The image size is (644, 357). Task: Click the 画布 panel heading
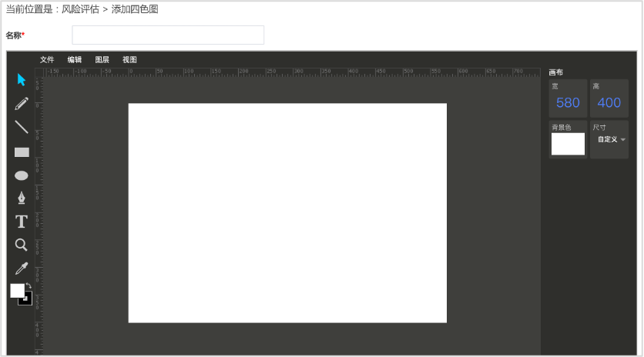[555, 72]
